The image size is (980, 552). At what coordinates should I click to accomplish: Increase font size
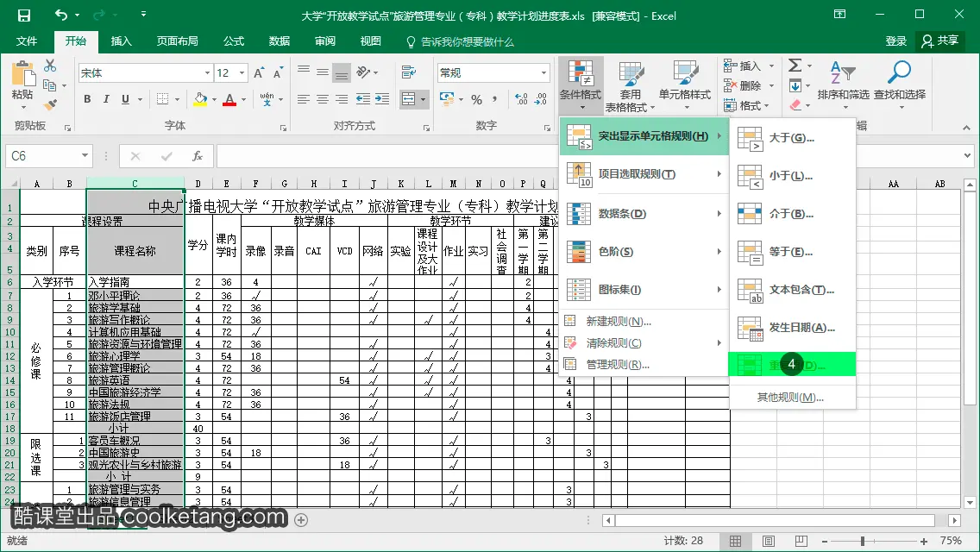coord(259,73)
